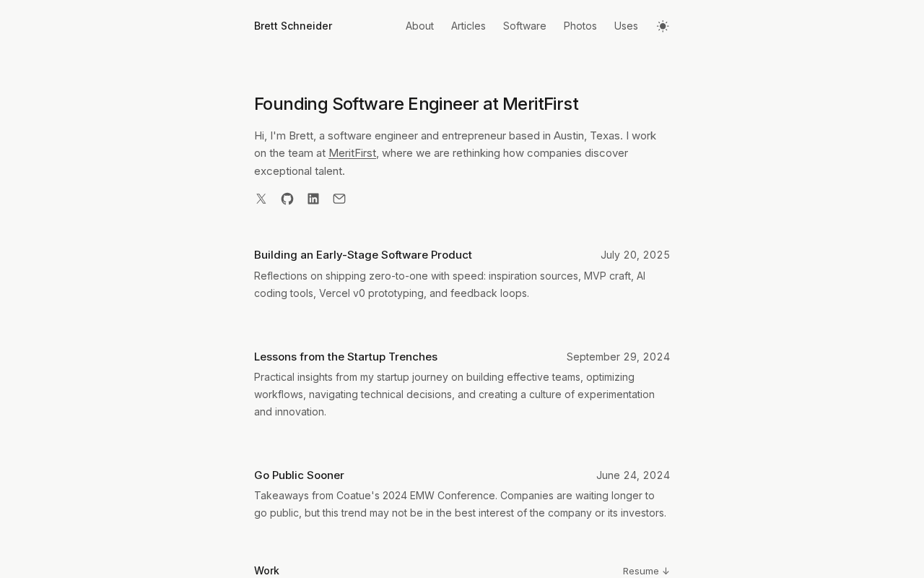Open the LinkedIn profile icon
The image size is (924, 578).
click(x=313, y=199)
